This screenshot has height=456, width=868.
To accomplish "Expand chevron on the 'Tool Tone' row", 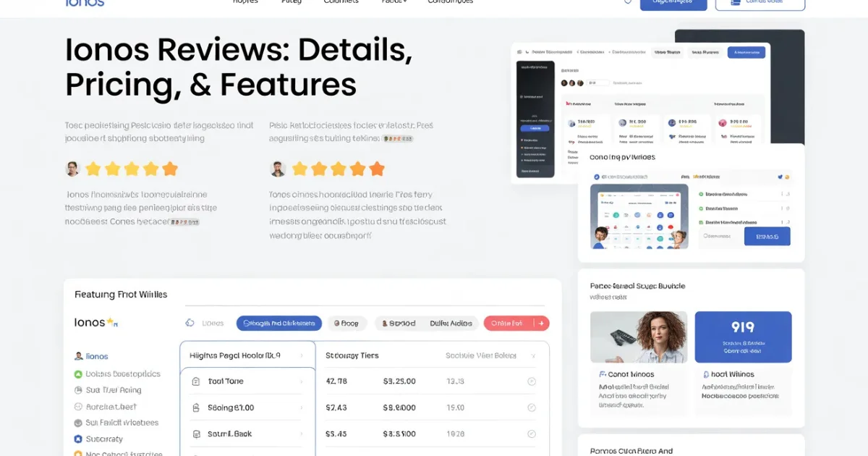I will [301, 381].
